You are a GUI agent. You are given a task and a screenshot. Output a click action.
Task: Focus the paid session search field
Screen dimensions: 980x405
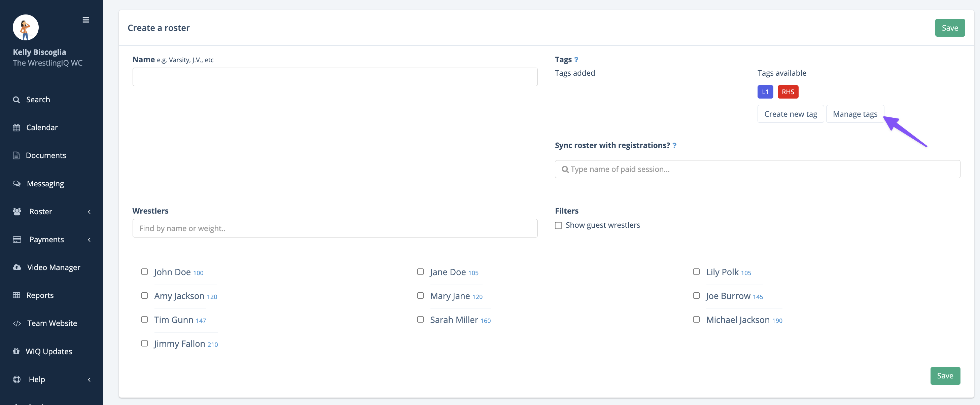757,169
